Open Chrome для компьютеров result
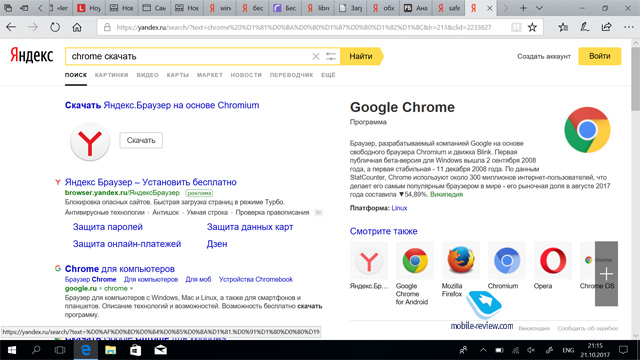This screenshot has height=360, width=640. (x=120, y=269)
